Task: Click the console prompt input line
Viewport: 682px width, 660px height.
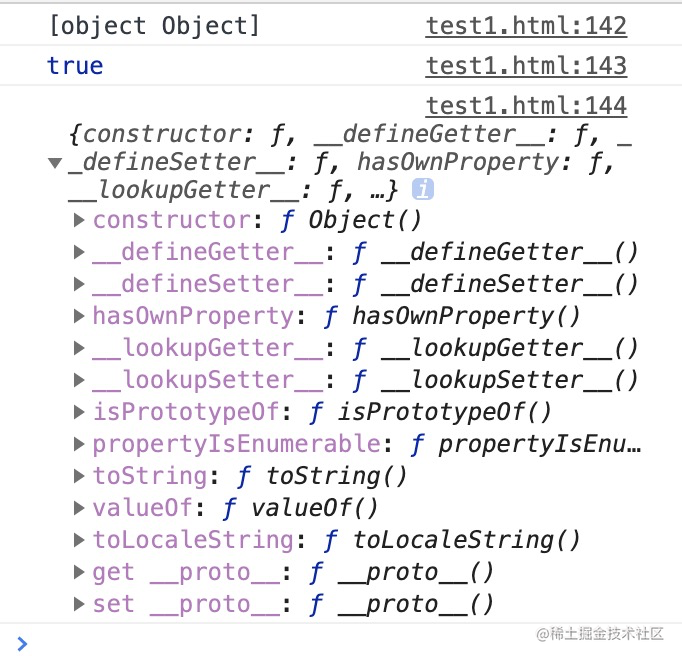Action: (341, 643)
